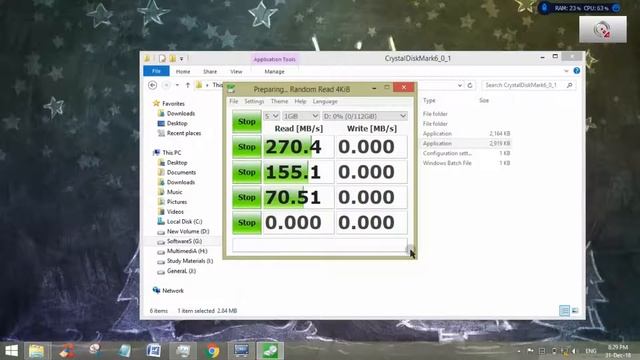Open CrystalDiskMark Theme menu
640x360 pixels.
click(x=279, y=101)
